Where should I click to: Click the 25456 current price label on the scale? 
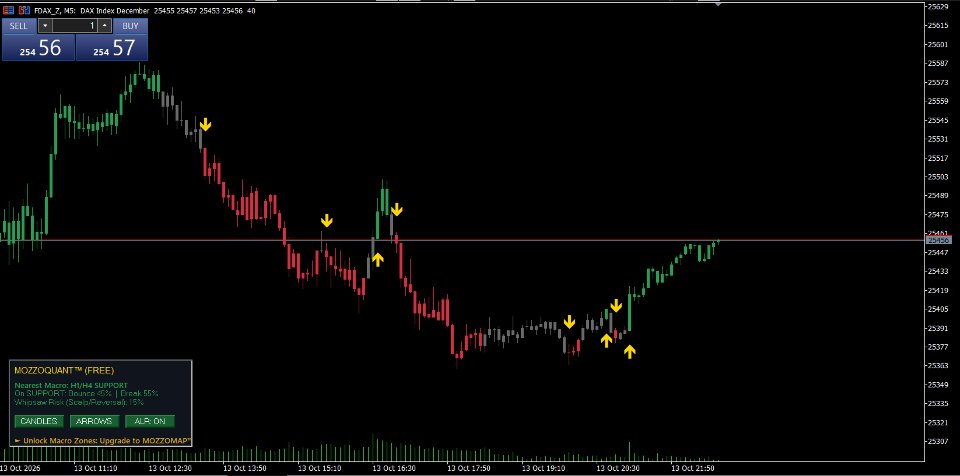click(x=938, y=241)
